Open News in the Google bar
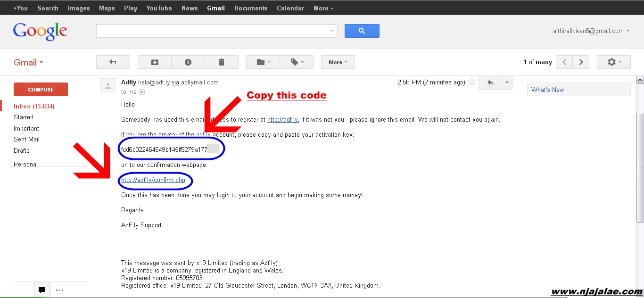The width and height of the screenshot is (644, 298). coord(190,8)
